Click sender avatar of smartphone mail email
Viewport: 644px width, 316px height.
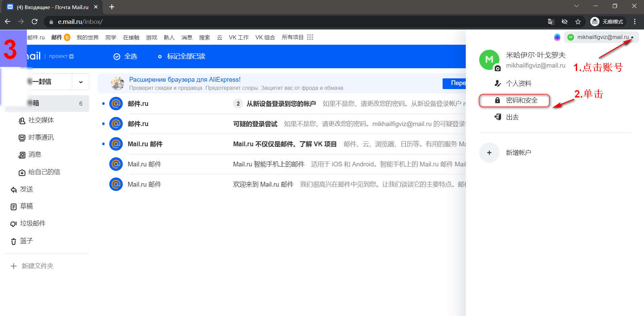click(116, 164)
